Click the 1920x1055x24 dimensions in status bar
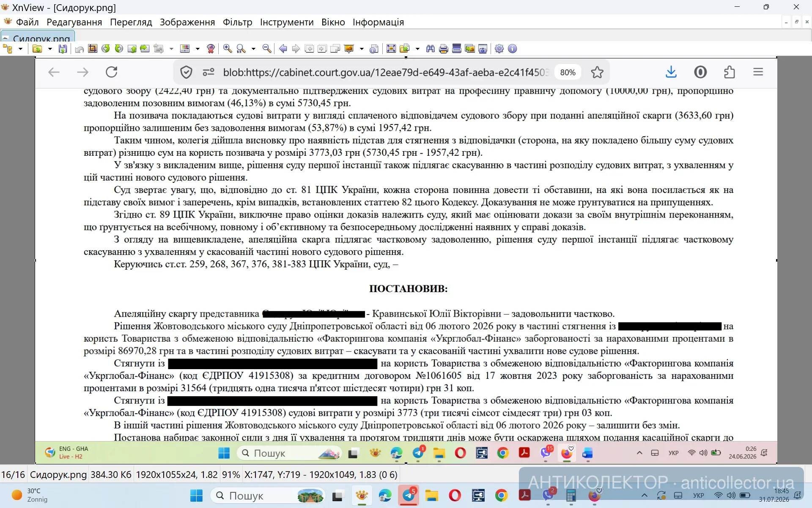812x508 pixels. (x=177, y=475)
